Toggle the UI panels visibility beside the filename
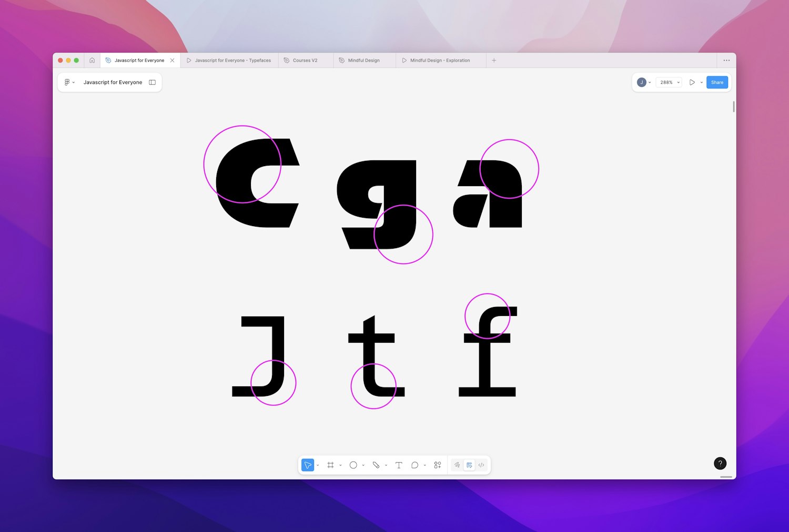 152,82
